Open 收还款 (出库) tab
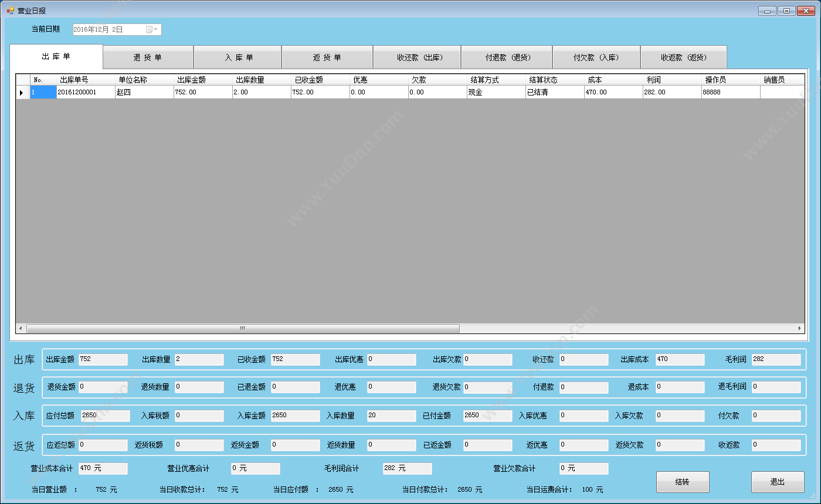Screen dimensions: 821x504 click(x=417, y=57)
